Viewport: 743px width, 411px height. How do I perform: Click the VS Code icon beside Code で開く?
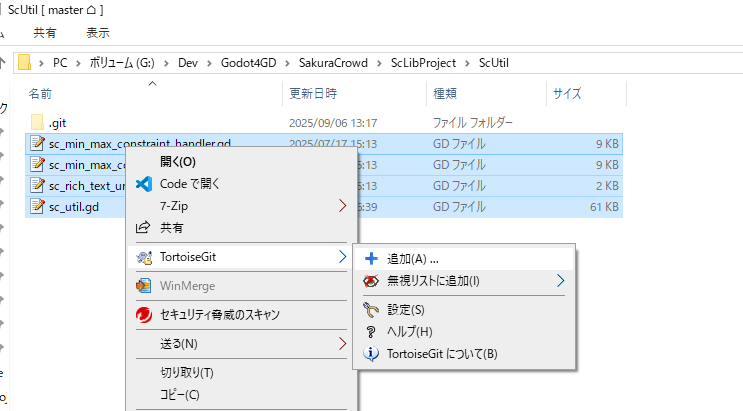pyautogui.click(x=144, y=184)
